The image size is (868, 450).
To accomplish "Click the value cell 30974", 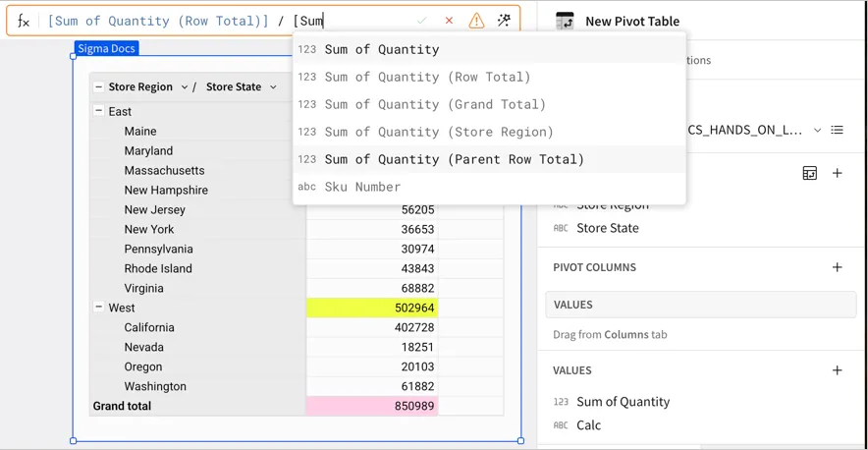I will click(372, 249).
